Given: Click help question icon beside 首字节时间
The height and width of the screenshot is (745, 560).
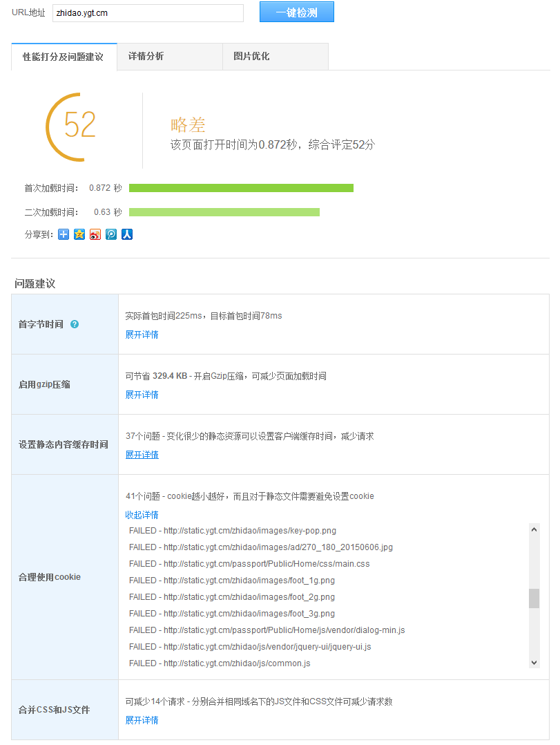Looking at the screenshot, I should tap(75, 324).
